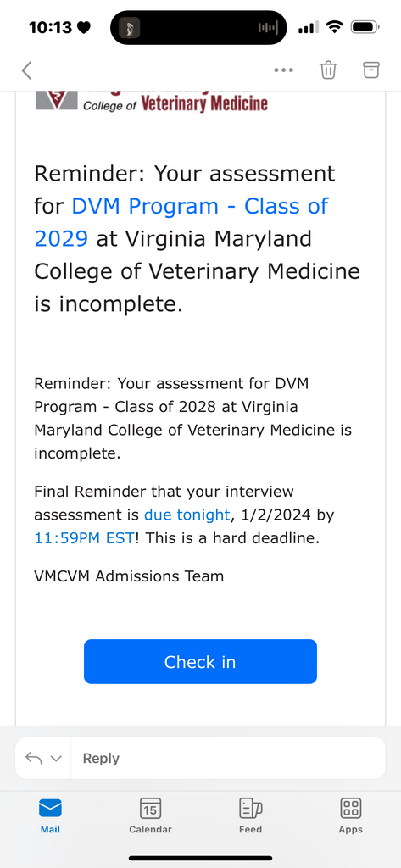
Task: Archive this email using the box icon
Action: [371, 70]
